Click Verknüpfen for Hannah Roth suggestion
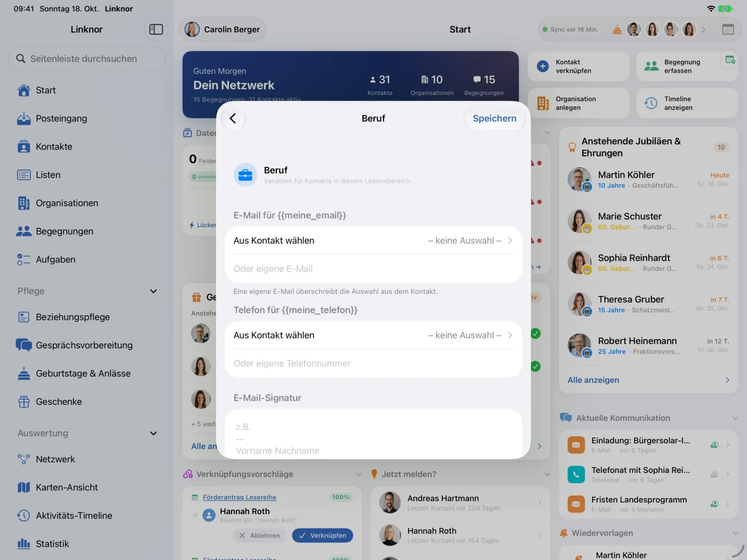The height and width of the screenshot is (560, 747). point(322,535)
